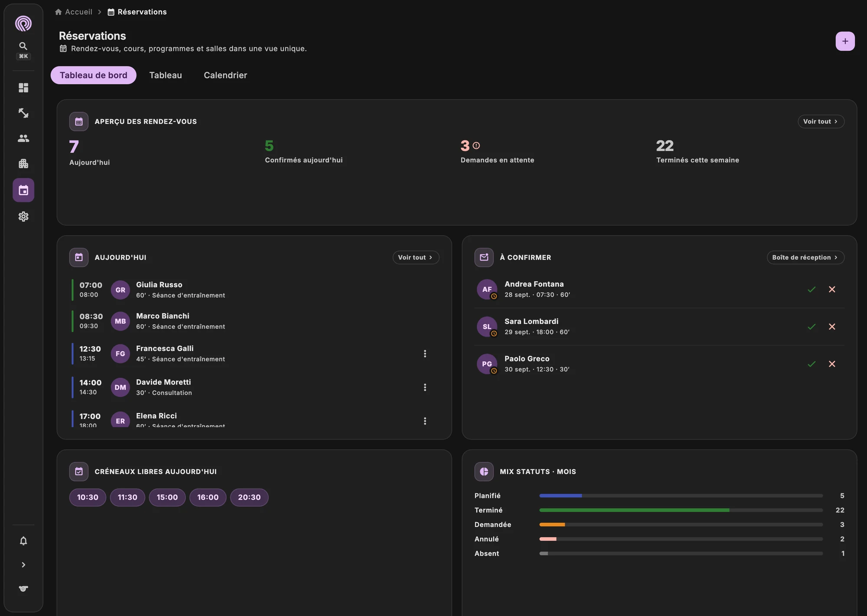This screenshot has width=867, height=616.
Task: Select the 11:30 free slot
Action: click(x=127, y=497)
